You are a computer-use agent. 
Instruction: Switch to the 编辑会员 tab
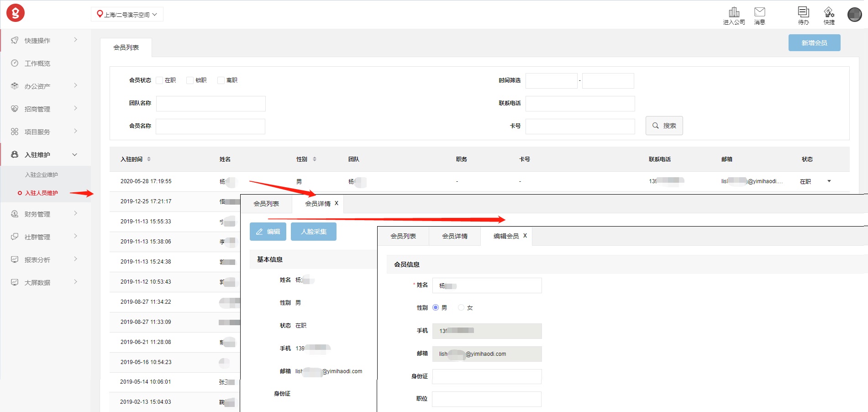(506, 236)
